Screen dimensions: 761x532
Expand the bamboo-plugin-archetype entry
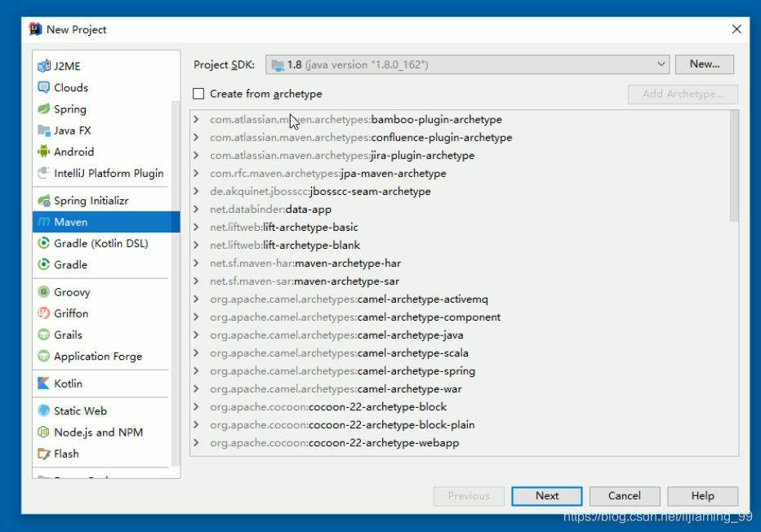tap(196, 119)
